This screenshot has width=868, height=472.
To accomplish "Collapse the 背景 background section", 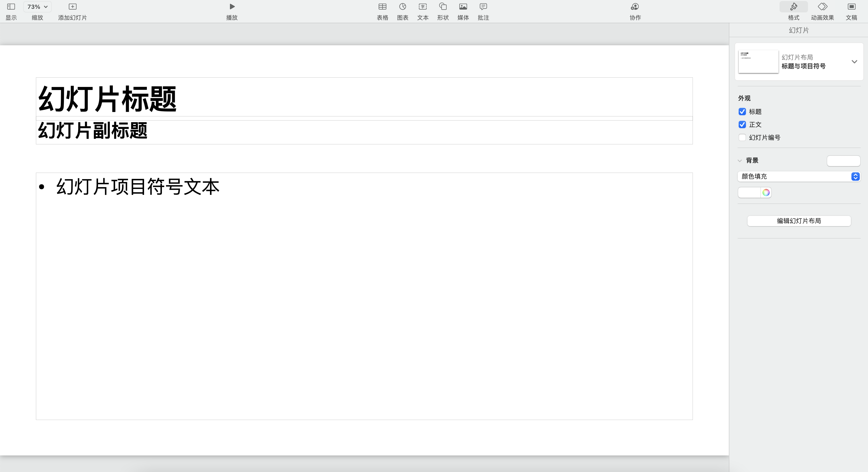I will 740,161.
